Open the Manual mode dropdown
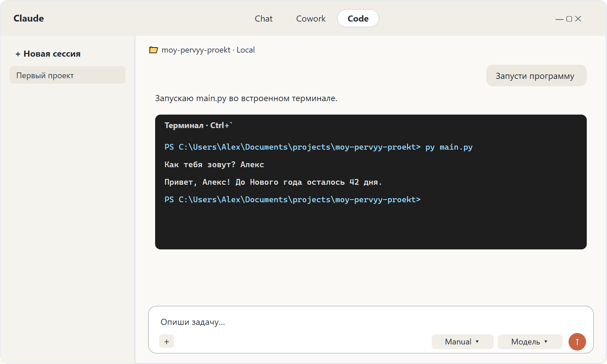The width and height of the screenshot is (607, 364). point(462,342)
